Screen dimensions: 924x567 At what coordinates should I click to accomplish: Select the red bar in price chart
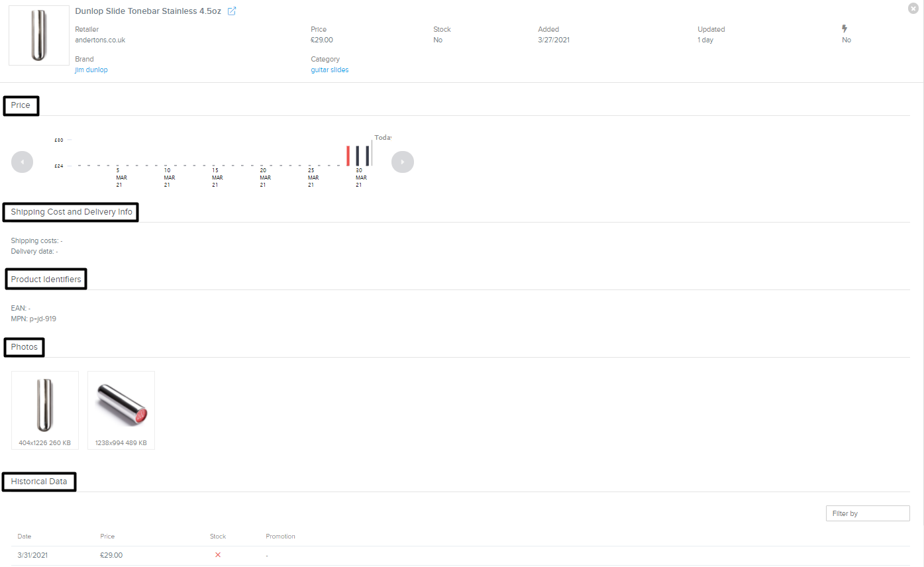click(x=348, y=156)
